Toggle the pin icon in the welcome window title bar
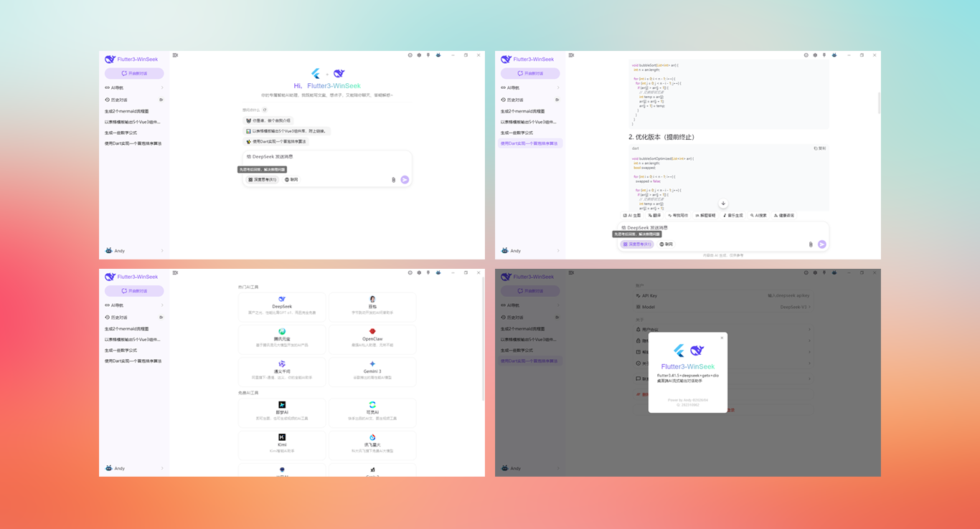Image resolution: width=980 pixels, height=529 pixels. [428, 55]
